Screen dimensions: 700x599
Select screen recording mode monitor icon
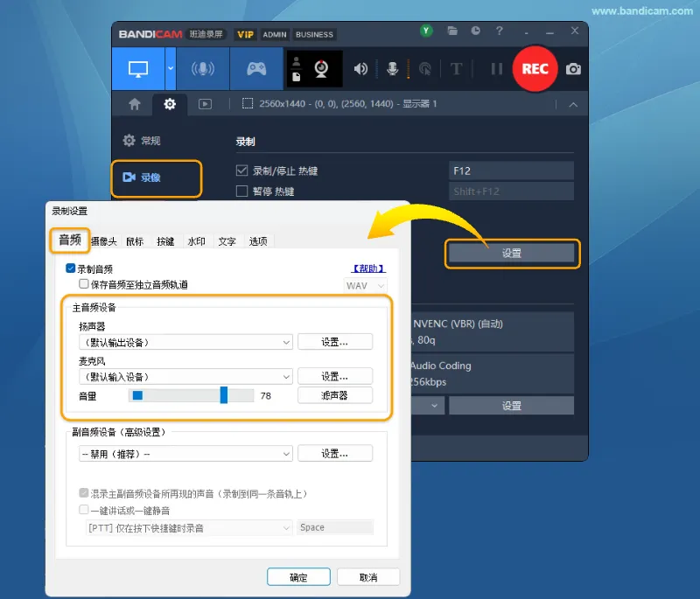pyautogui.click(x=138, y=69)
